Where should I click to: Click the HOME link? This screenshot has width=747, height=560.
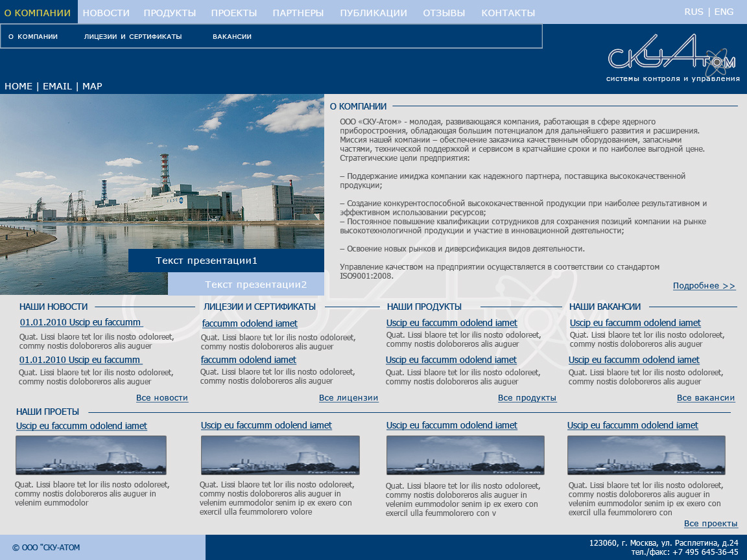[19, 86]
